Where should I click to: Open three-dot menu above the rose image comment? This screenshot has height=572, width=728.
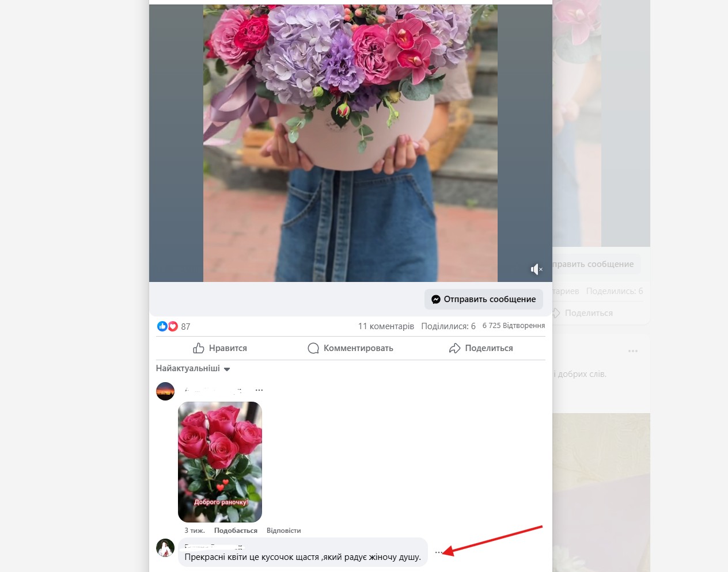[x=259, y=390]
